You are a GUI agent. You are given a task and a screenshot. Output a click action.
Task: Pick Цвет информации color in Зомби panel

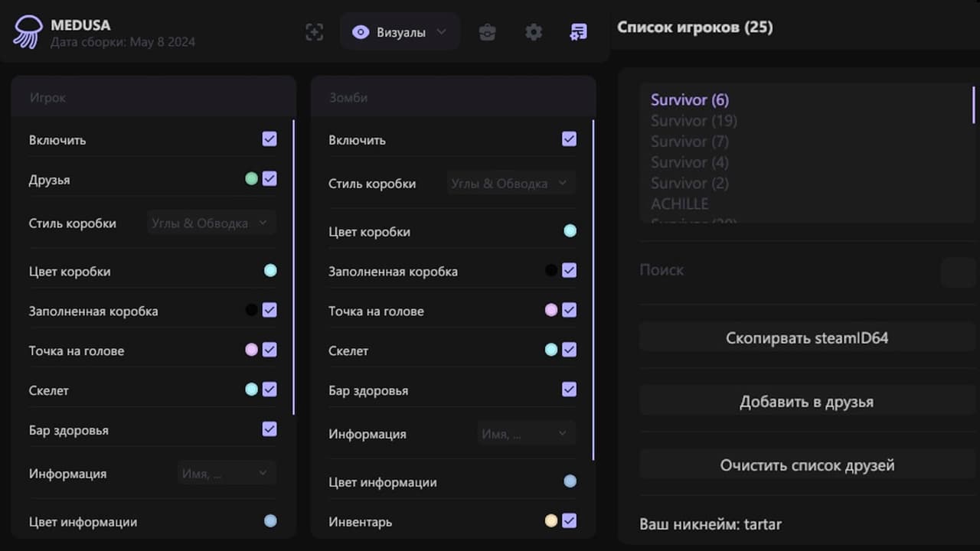pos(570,481)
